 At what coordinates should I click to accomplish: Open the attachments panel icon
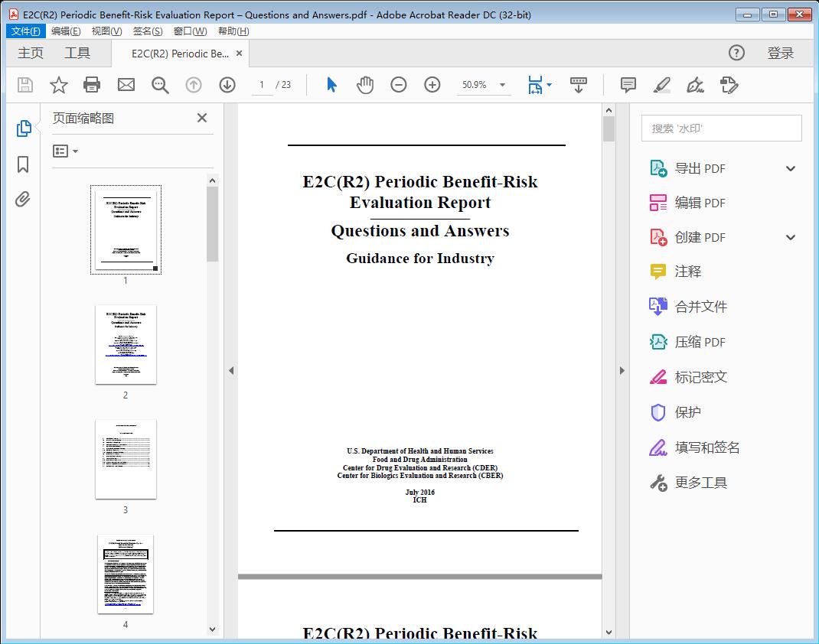24,199
